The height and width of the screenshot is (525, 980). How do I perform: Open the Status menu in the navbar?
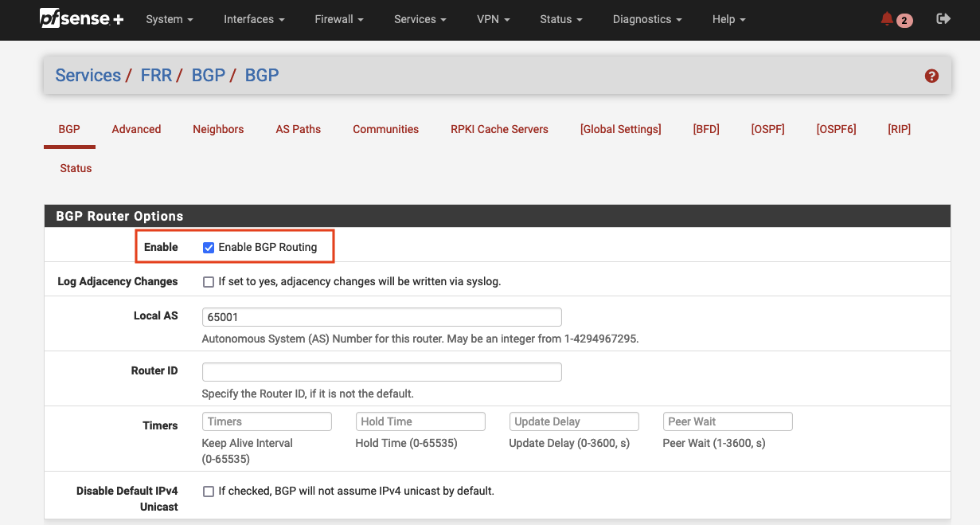560,19
